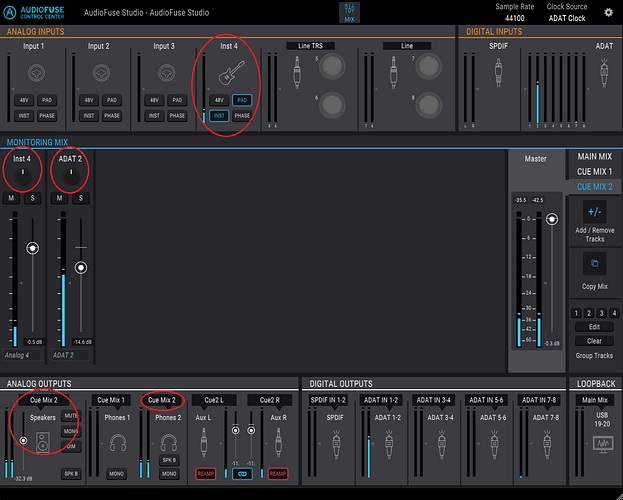Click the Copy Mix icon
Viewport: 623px width, 500px height.
[x=594, y=264]
